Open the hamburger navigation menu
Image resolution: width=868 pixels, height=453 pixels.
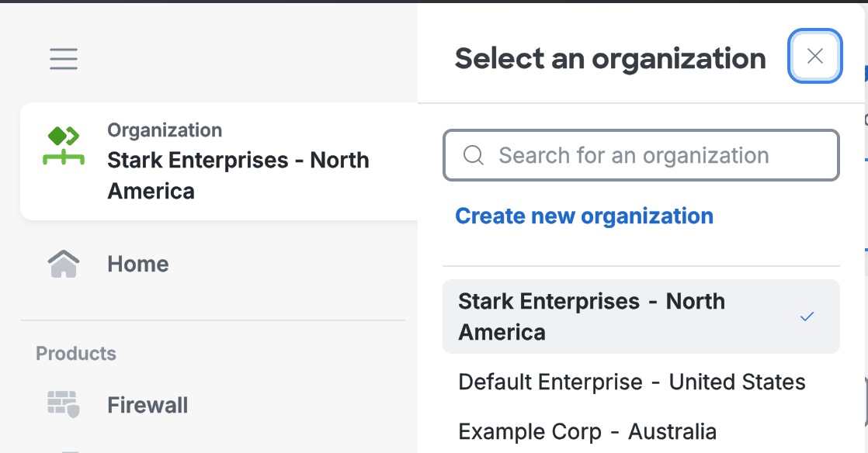[x=64, y=59]
